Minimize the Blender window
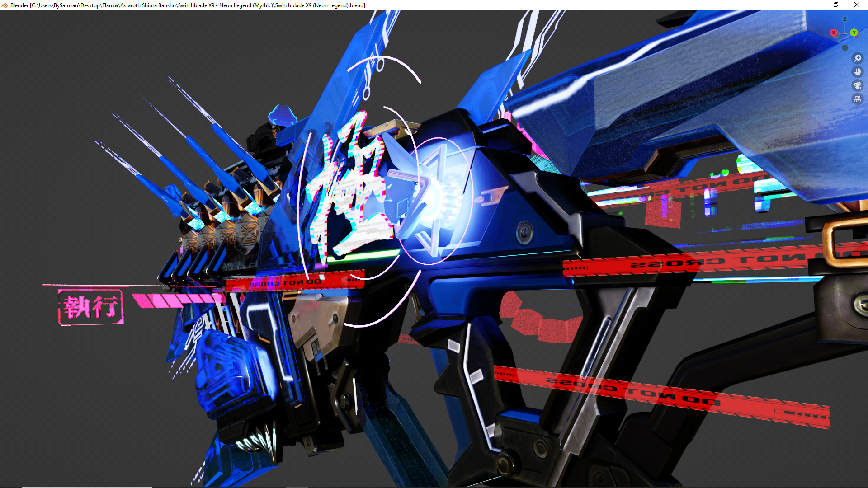868x488 pixels. 816,5
